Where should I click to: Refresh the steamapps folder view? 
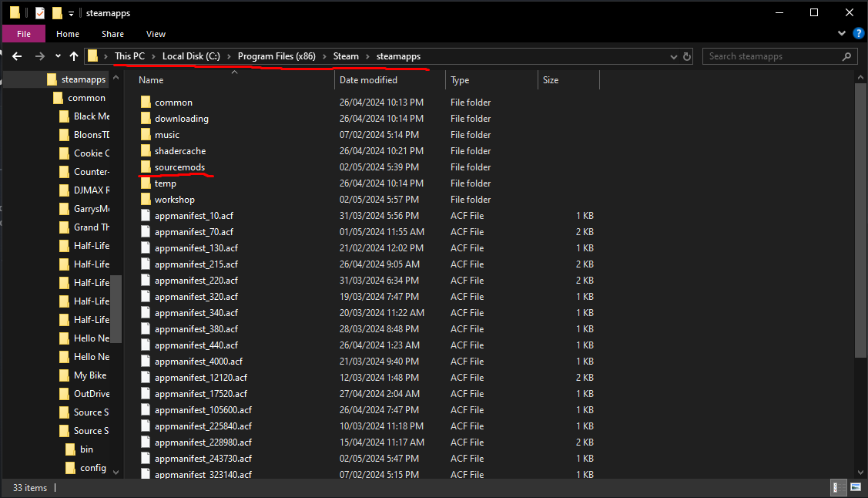687,56
